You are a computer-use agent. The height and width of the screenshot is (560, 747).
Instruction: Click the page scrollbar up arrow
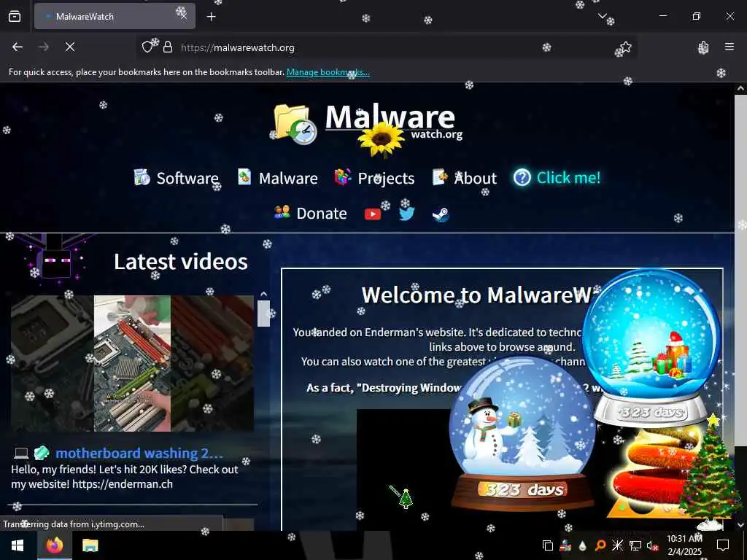pyautogui.click(x=740, y=88)
